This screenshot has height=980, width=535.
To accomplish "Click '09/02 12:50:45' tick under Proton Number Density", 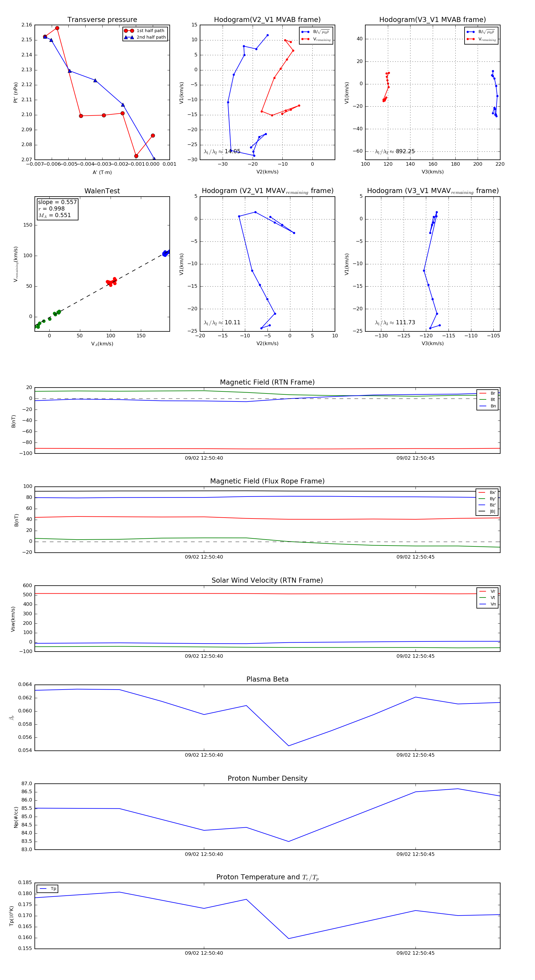I will [x=416, y=854].
